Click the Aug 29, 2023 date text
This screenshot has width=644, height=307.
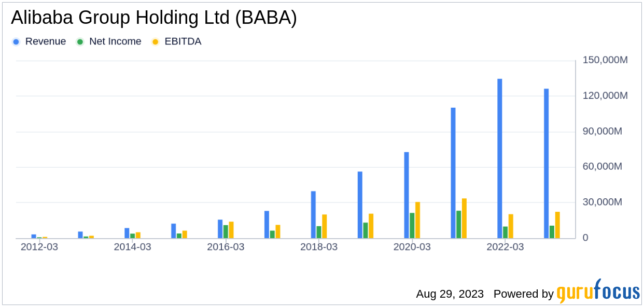coord(450,294)
